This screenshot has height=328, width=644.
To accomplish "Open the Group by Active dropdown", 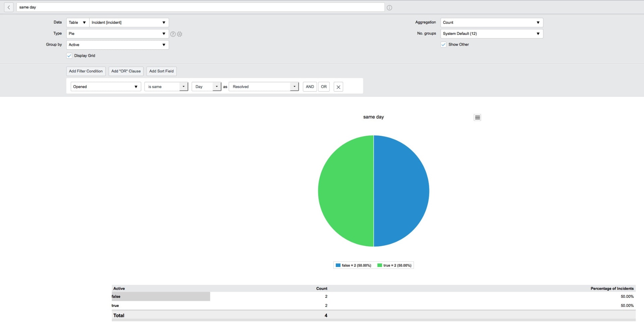I will [117, 45].
